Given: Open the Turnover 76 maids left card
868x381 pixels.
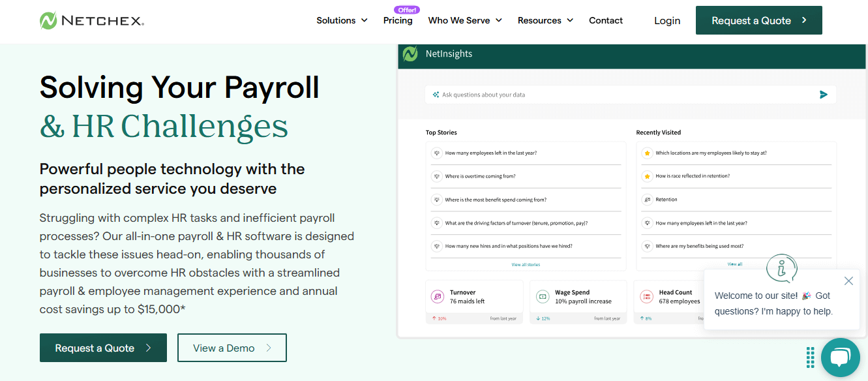Looking at the screenshot, I should point(474,302).
